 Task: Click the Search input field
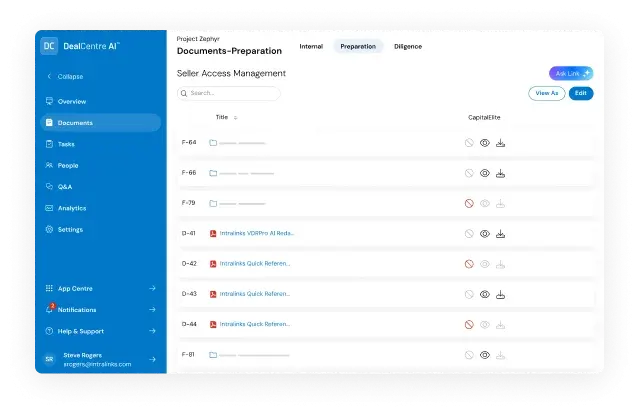229,93
